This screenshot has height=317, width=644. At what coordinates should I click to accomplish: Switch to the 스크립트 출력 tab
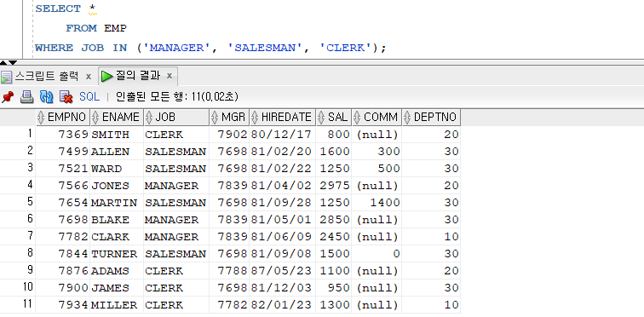46,76
